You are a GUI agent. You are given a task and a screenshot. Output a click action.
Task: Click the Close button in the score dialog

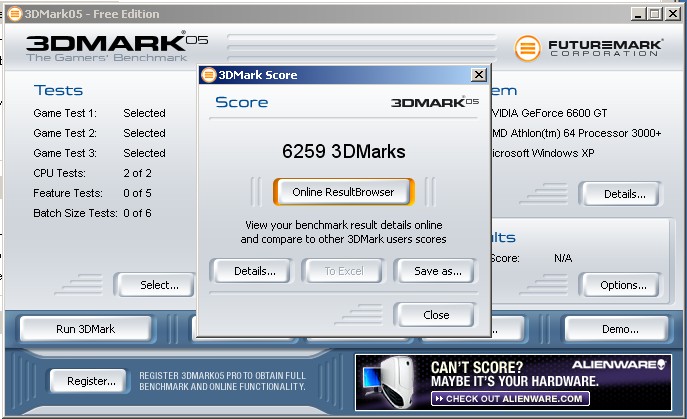pos(435,315)
